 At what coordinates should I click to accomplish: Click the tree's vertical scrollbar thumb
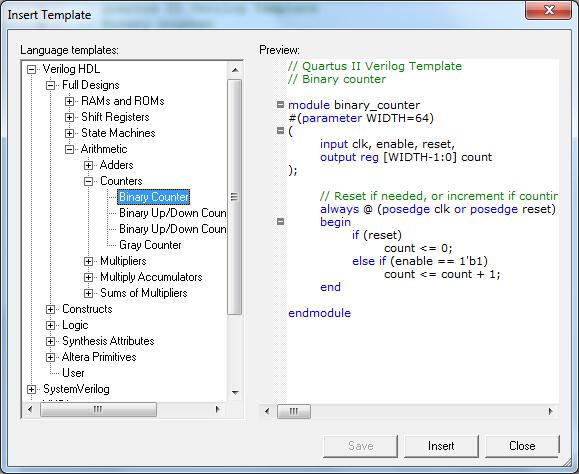tap(235, 197)
